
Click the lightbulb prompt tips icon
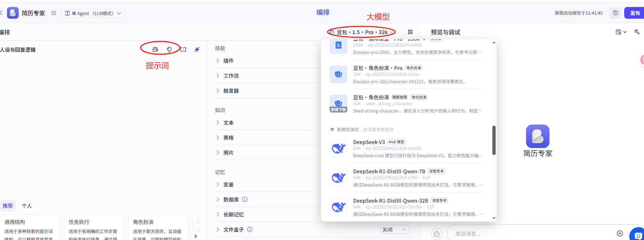tap(169, 49)
